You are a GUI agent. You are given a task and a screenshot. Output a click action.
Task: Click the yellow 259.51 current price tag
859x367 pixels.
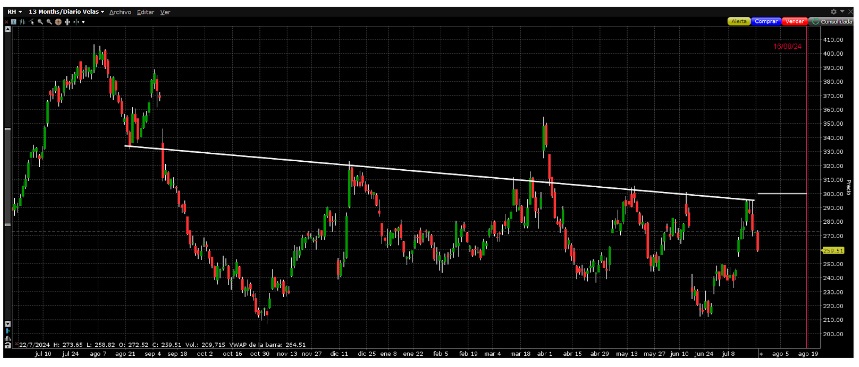pos(833,250)
